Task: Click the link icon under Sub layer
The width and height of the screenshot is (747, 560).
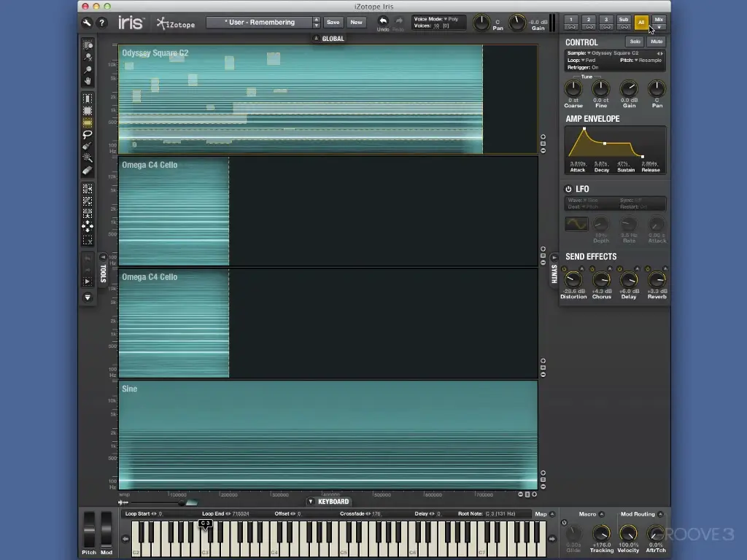Action: pyautogui.click(x=624, y=27)
